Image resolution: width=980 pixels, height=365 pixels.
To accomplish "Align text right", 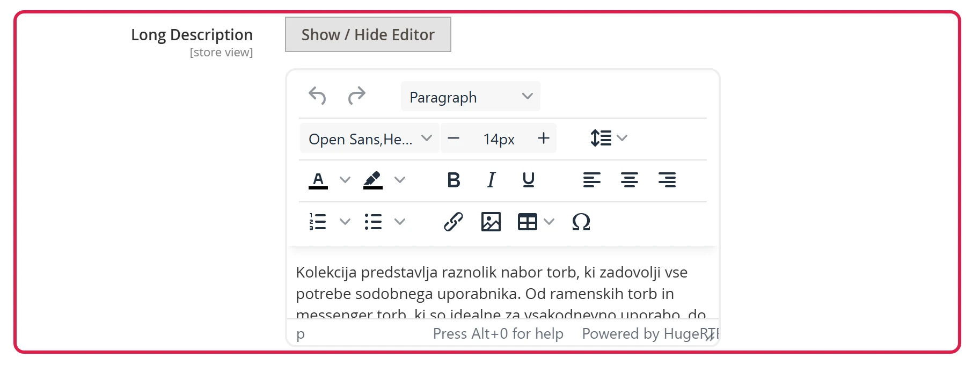I will pos(667,180).
